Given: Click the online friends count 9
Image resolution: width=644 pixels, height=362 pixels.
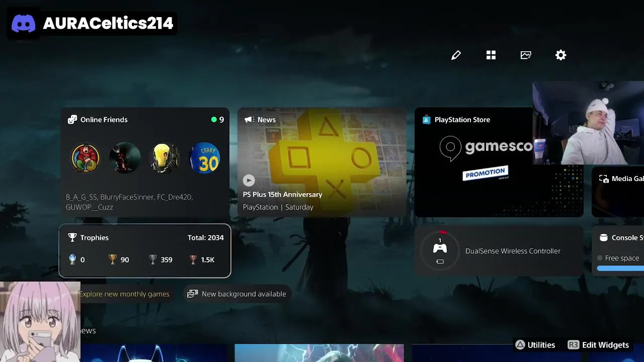Looking at the screenshot, I should 221,120.
